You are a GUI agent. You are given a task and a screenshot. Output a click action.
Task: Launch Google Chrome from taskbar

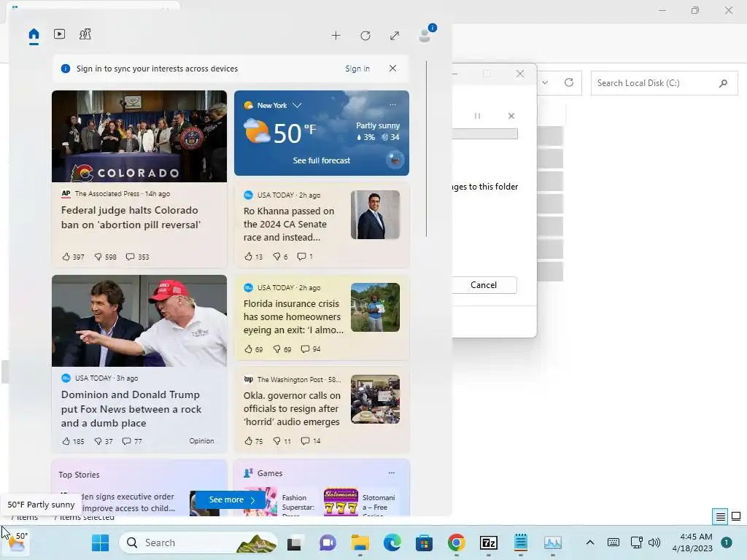tap(457, 542)
